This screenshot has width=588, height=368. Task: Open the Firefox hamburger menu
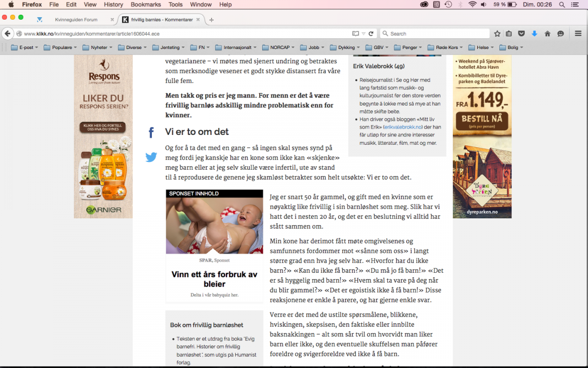[578, 33]
